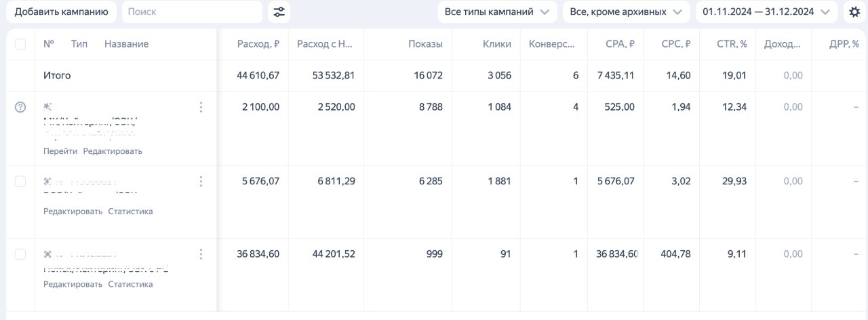The width and height of the screenshot is (868, 320).
Task: Focus the "Поиск" search field
Action: pos(192,12)
